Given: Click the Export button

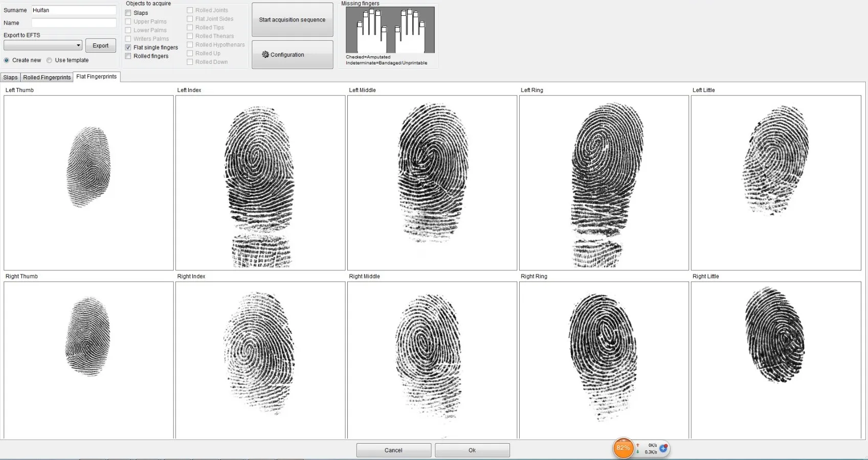Looking at the screenshot, I should coord(100,45).
